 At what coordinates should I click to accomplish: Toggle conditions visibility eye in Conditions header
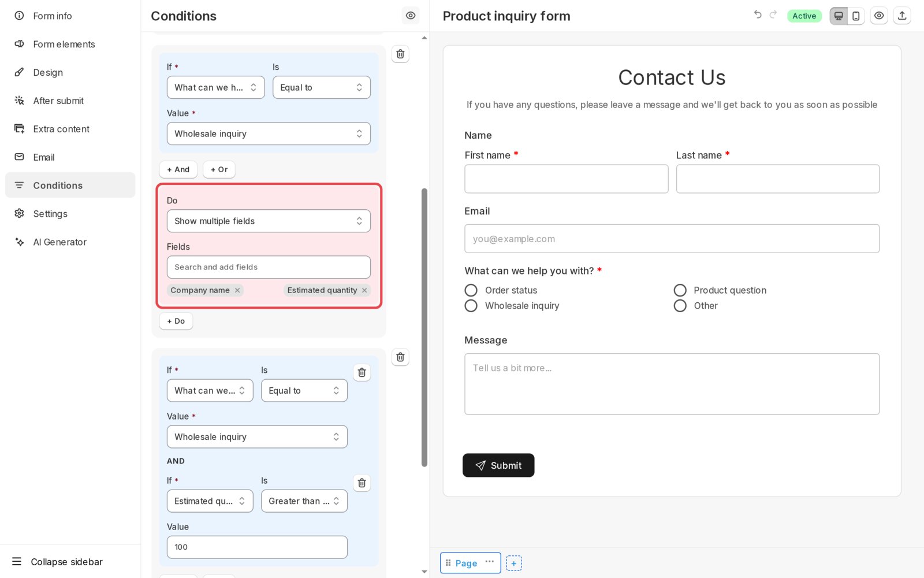click(411, 16)
